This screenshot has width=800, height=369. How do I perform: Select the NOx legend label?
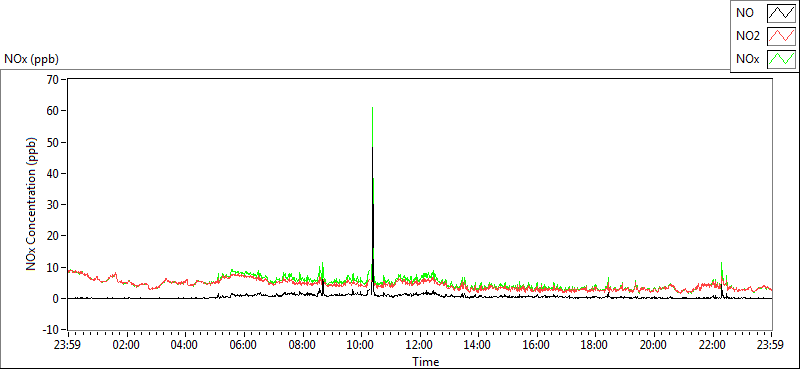click(x=748, y=59)
